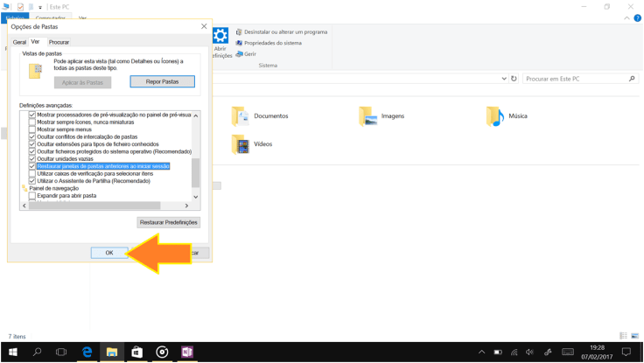Launch Microsoft Edge from the taskbar
Image resolution: width=644 pixels, height=363 pixels.
tap(87, 352)
